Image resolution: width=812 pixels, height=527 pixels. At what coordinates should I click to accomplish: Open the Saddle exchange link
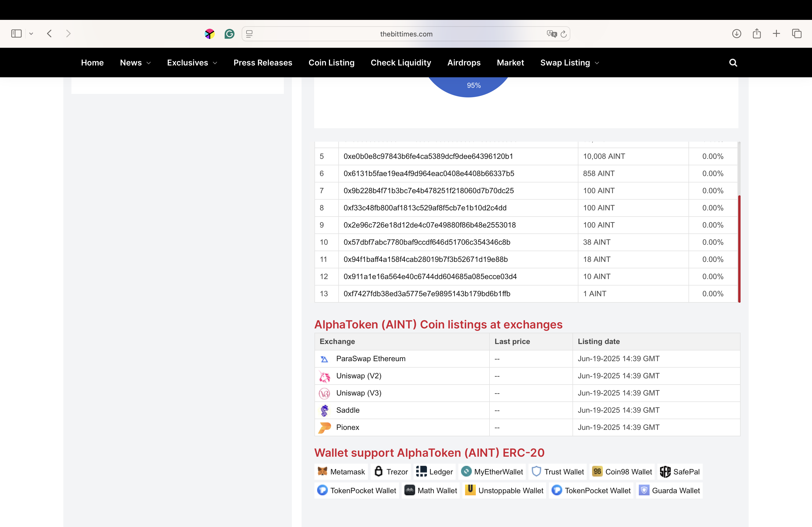click(x=348, y=410)
